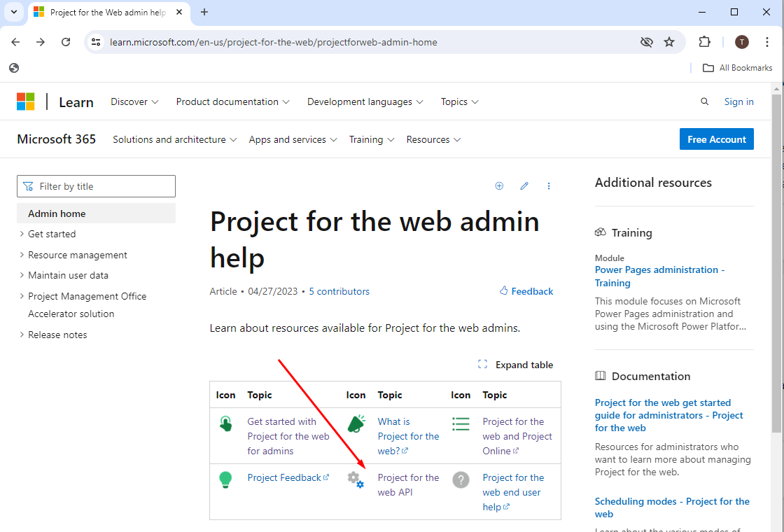Open Project for the web end user help

pyautogui.click(x=513, y=492)
